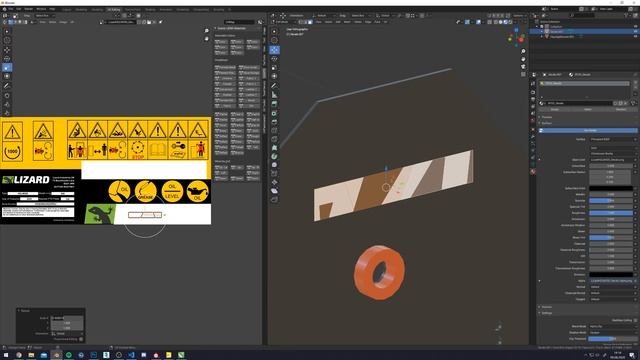Select the Scale tool in 3D viewport
This screenshot has height=360, width=640.
pyautogui.click(x=274, y=67)
